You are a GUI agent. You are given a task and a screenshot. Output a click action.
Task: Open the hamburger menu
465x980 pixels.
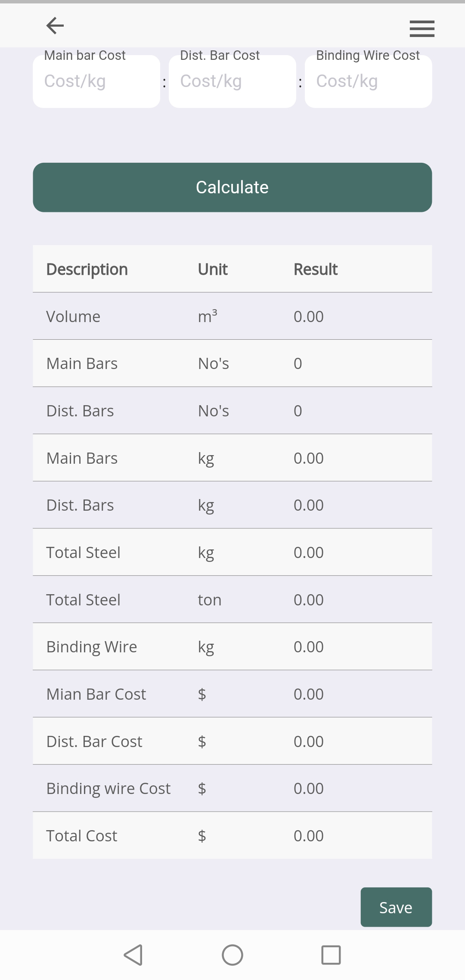(422, 28)
